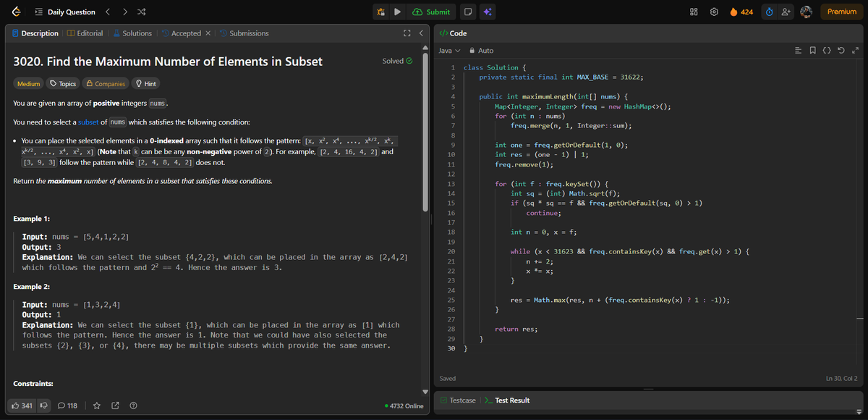This screenshot has width=868, height=420.
Task: Go to the next question arrow
Action: pyautogui.click(x=124, y=12)
